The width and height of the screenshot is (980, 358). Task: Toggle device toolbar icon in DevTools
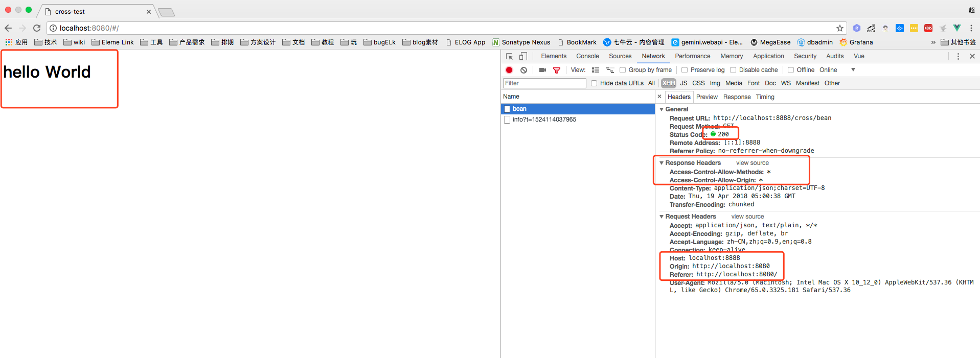point(523,56)
